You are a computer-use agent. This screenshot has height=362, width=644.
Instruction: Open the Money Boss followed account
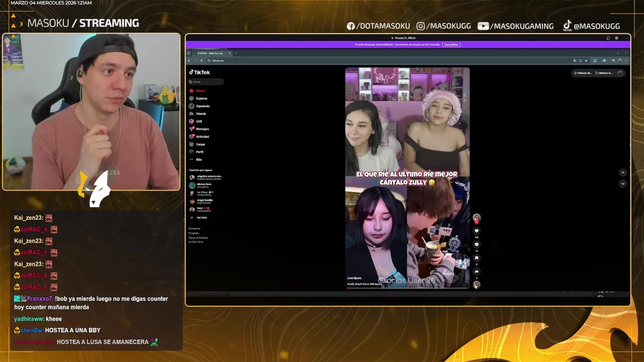click(x=200, y=185)
